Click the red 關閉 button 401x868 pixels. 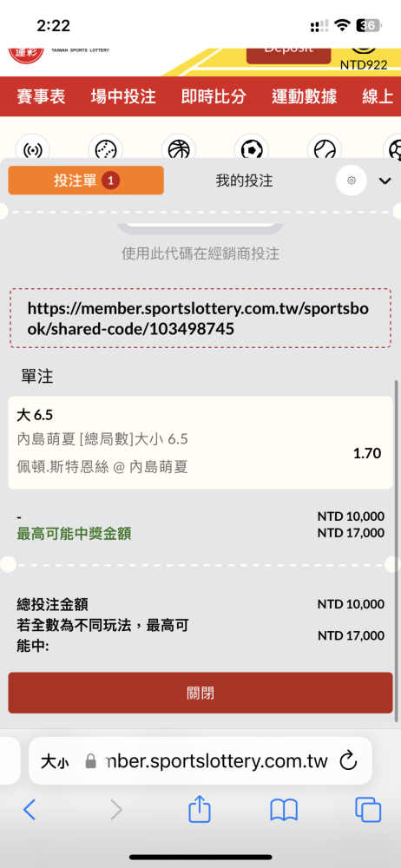pos(200,693)
